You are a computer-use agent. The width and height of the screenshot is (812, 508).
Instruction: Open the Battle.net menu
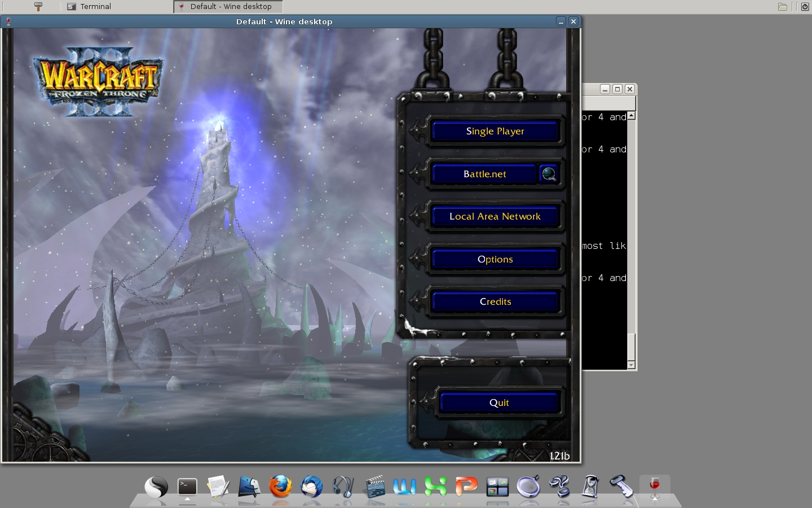(484, 174)
